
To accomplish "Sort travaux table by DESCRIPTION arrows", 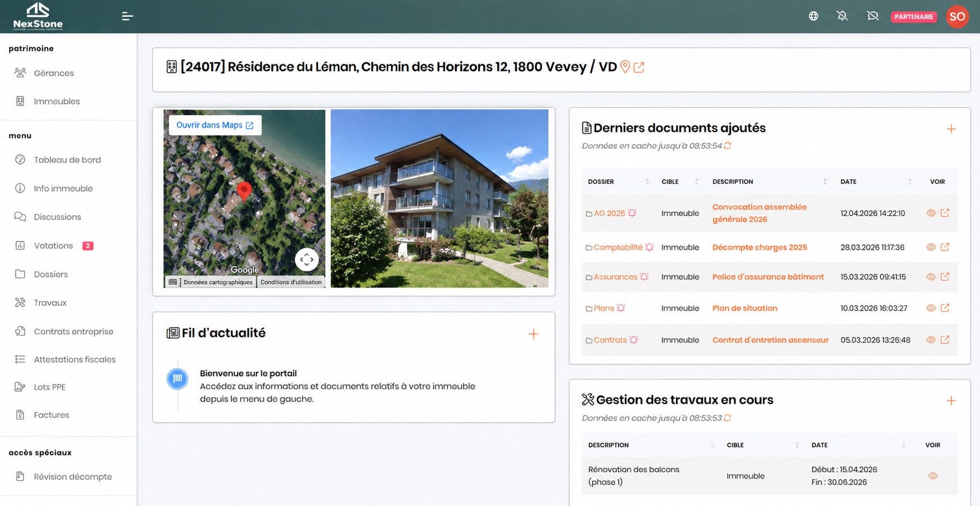I will pos(712,445).
